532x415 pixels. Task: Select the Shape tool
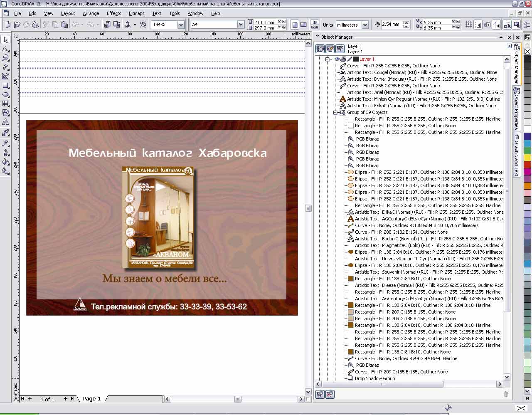pyautogui.click(x=5, y=49)
